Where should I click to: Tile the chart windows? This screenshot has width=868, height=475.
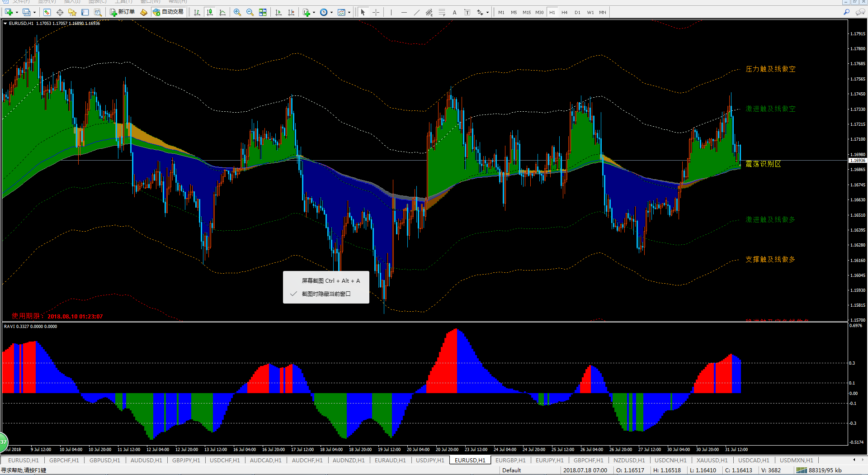[263, 12]
